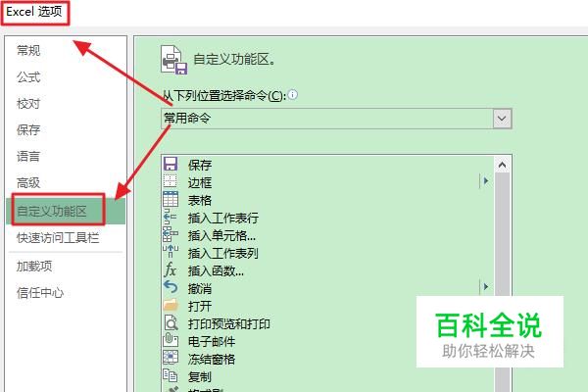Viewport: 588px width, 392px height.
Task: Click the Undo (撤消) arrow icon
Action: [x=171, y=287]
